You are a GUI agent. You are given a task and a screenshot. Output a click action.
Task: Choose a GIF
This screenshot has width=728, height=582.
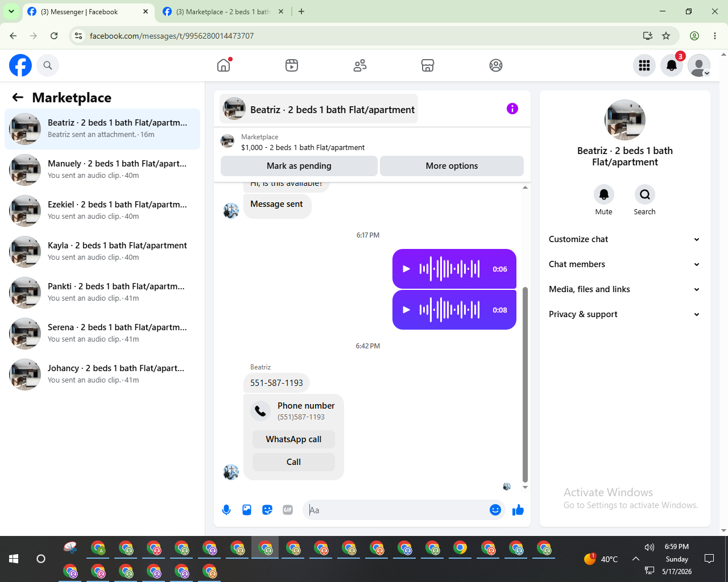pos(288,510)
